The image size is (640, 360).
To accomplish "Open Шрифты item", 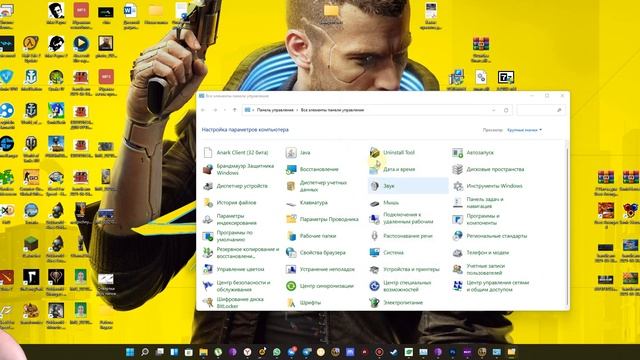I will click(304, 303).
